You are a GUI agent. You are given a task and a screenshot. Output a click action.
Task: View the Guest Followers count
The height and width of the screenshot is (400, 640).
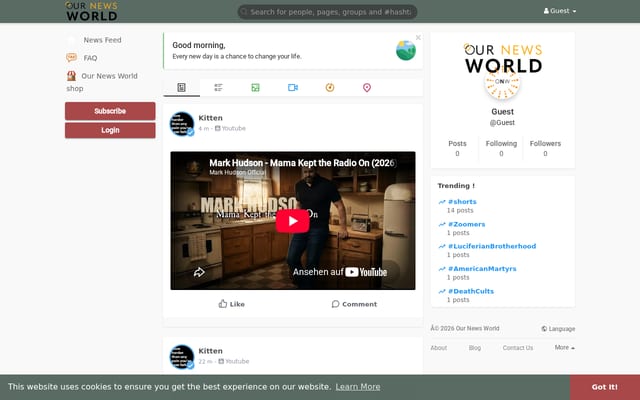545,149
